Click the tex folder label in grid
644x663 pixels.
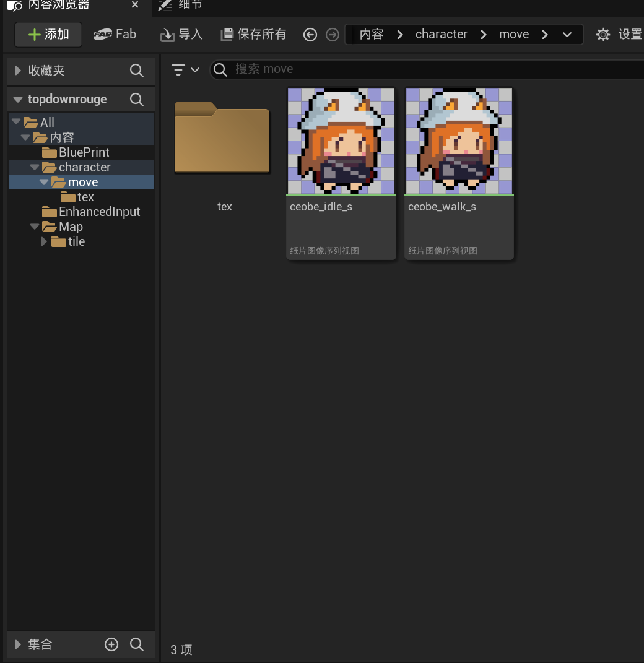(225, 207)
